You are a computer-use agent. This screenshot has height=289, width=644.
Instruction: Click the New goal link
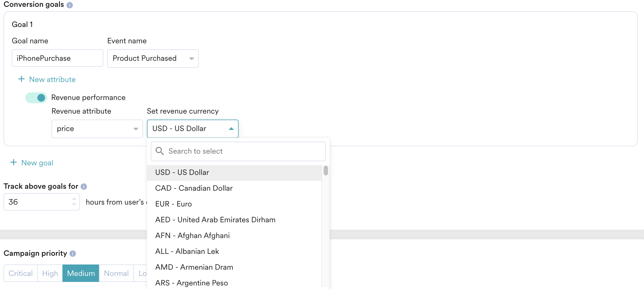(x=37, y=163)
